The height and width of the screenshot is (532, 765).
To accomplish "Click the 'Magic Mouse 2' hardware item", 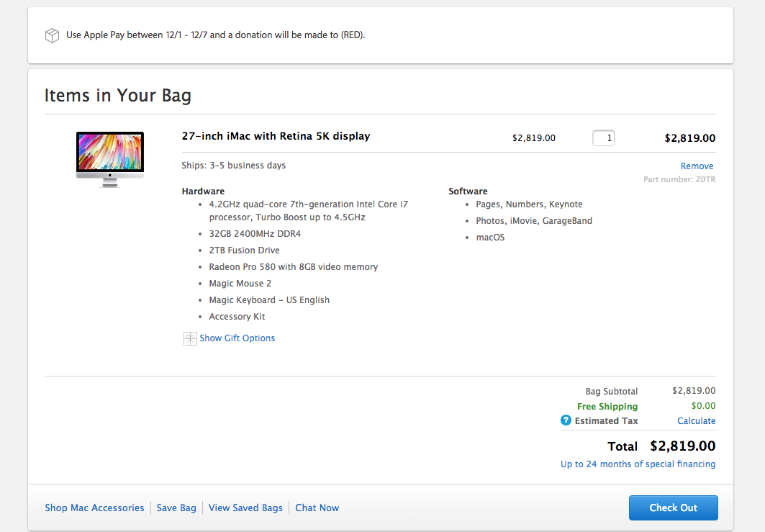I will [x=240, y=284].
